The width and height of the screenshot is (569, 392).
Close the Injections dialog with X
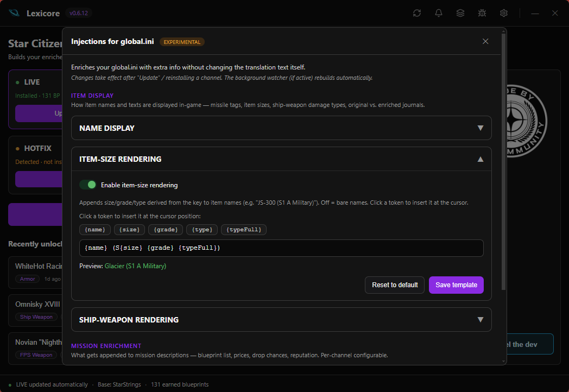pos(485,41)
